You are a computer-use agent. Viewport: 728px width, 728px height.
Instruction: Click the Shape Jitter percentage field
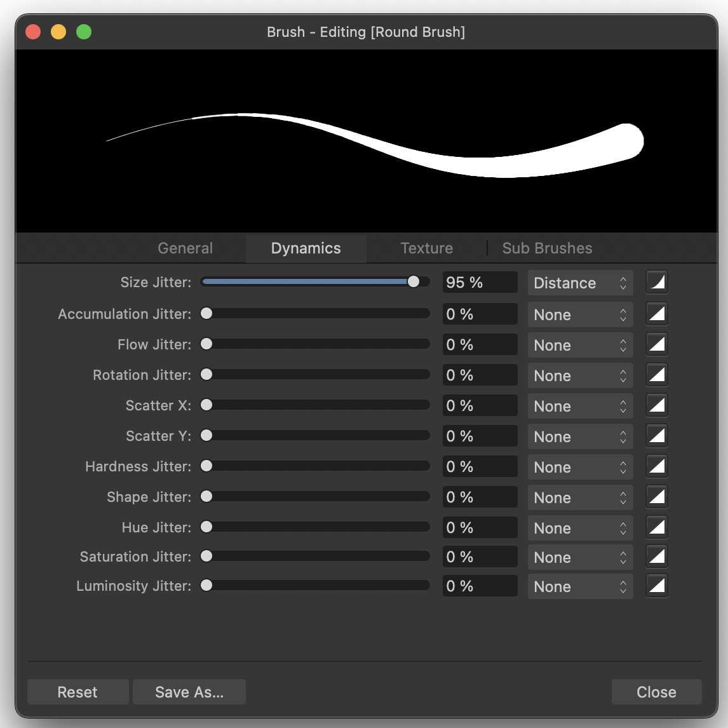pyautogui.click(x=480, y=497)
